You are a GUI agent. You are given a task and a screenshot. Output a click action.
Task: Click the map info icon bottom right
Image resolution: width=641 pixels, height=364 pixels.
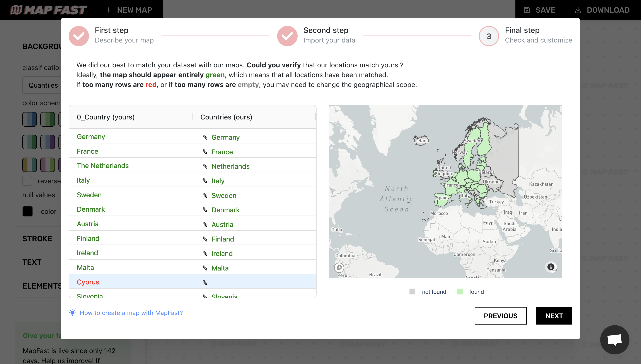[x=551, y=267]
